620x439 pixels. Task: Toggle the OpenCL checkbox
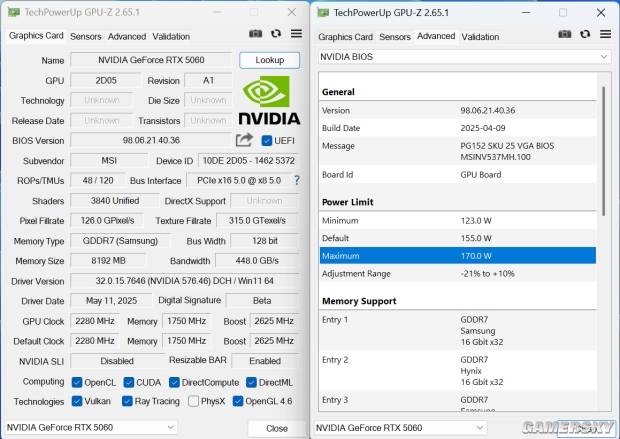click(77, 382)
